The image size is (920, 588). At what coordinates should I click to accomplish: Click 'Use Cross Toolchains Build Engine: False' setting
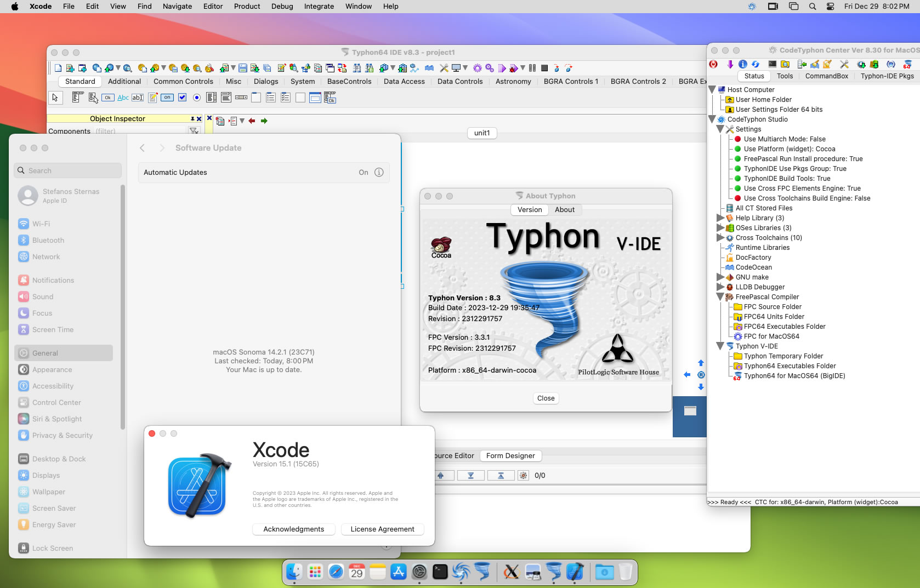(x=807, y=198)
